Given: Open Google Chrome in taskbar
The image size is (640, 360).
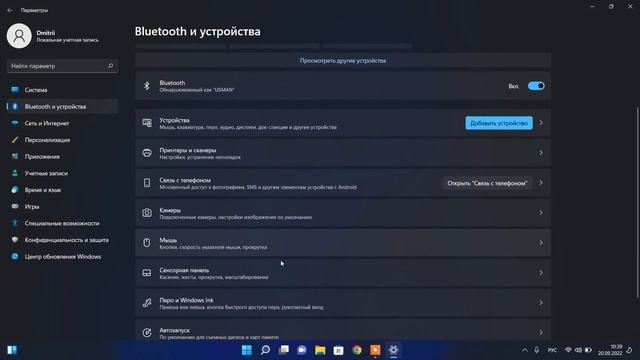Looking at the screenshot, I should click(357, 350).
